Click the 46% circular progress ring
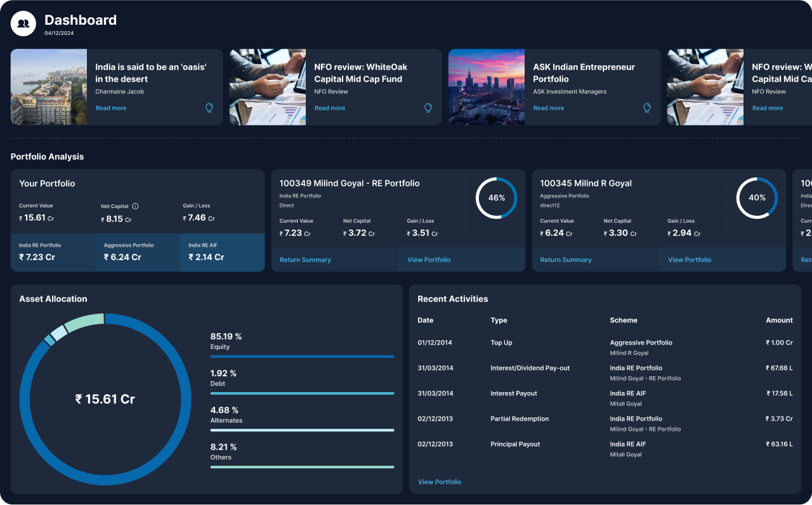Image resolution: width=812 pixels, height=505 pixels. pyautogui.click(x=496, y=198)
